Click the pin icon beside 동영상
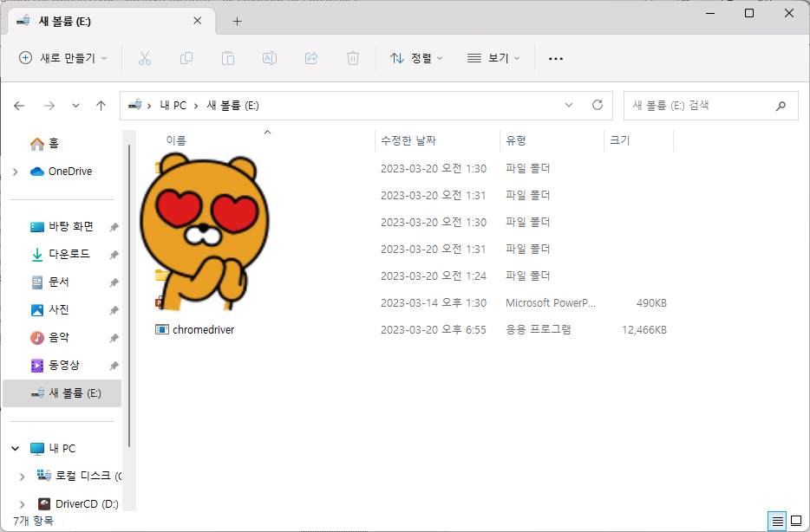The height and width of the screenshot is (532, 810). [114, 366]
